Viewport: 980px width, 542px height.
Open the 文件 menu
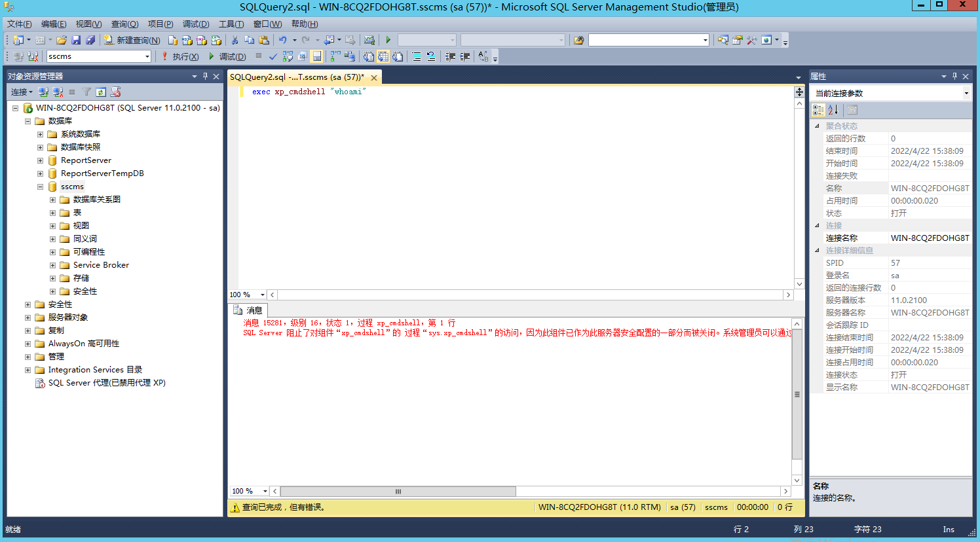coord(19,24)
